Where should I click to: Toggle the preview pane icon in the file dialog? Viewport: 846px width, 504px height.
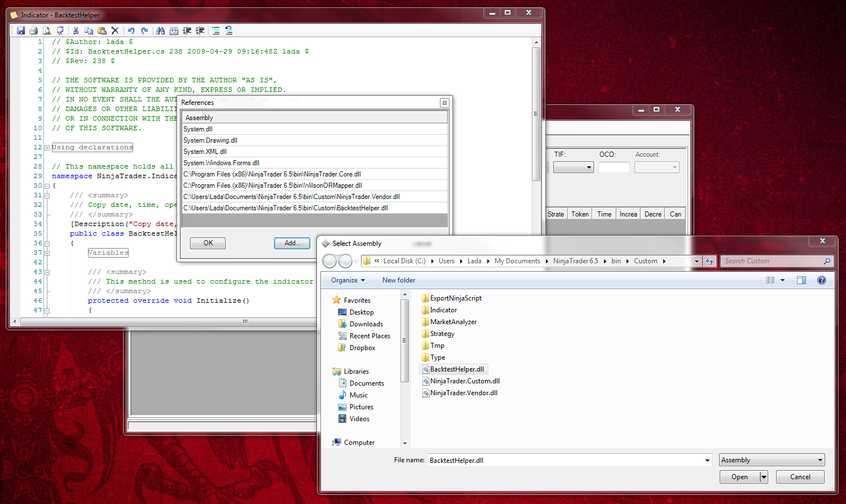click(x=801, y=280)
